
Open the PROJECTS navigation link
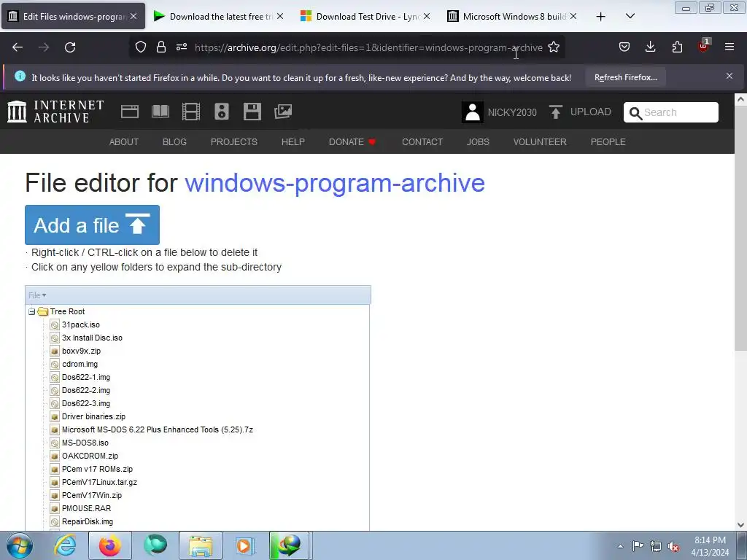coord(234,142)
